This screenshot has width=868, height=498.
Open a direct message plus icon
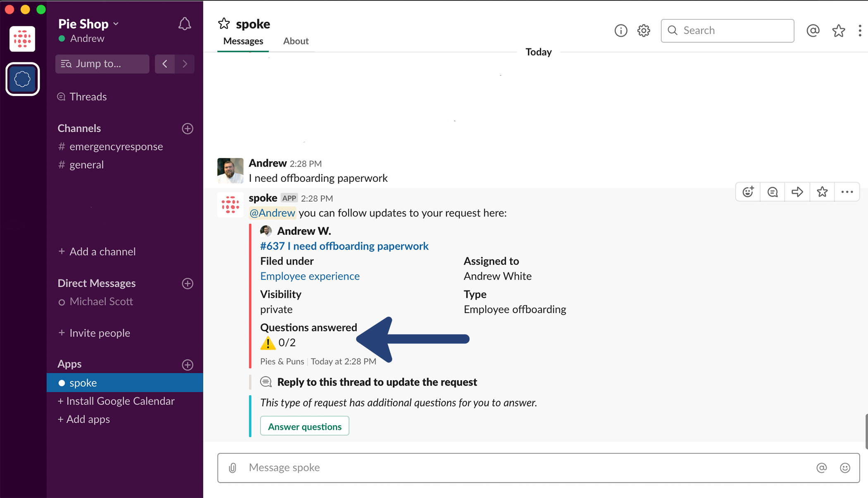(x=188, y=284)
